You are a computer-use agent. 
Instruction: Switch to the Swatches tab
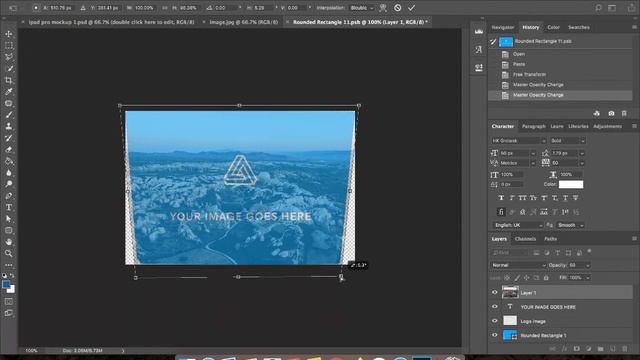(x=578, y=27)
